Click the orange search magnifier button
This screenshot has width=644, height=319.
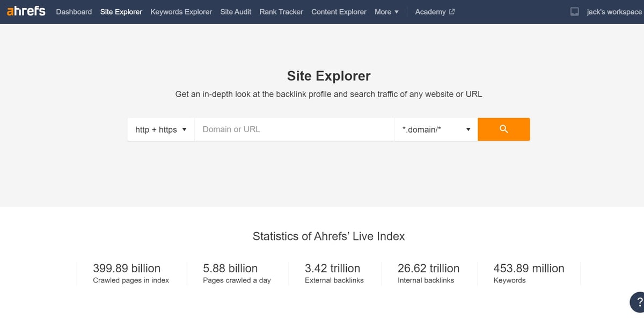point(503,129)
